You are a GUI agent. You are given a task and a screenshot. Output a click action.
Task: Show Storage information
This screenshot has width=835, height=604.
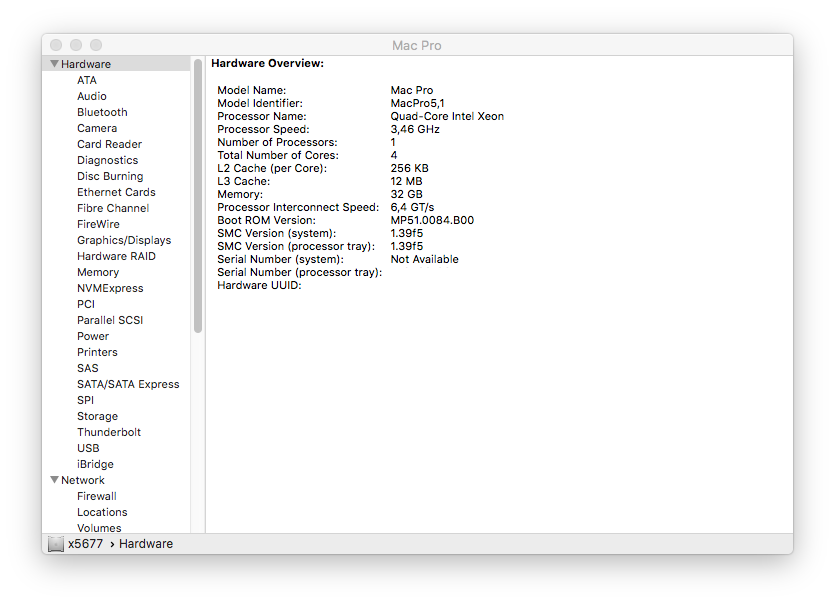[97, 415]
